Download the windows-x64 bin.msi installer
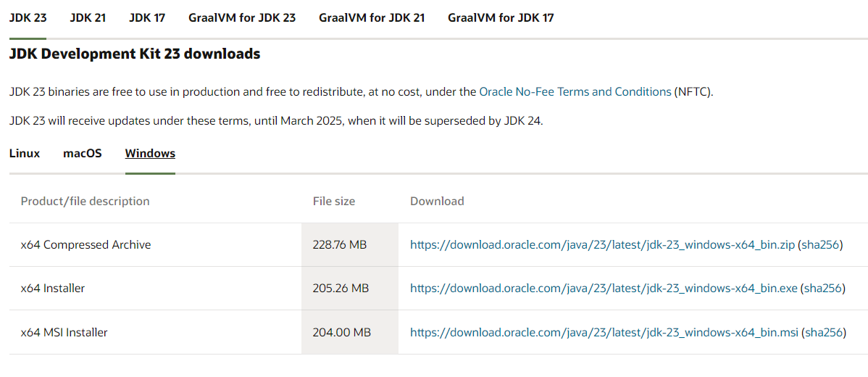868x377 pixels. [x=604, y=333]
